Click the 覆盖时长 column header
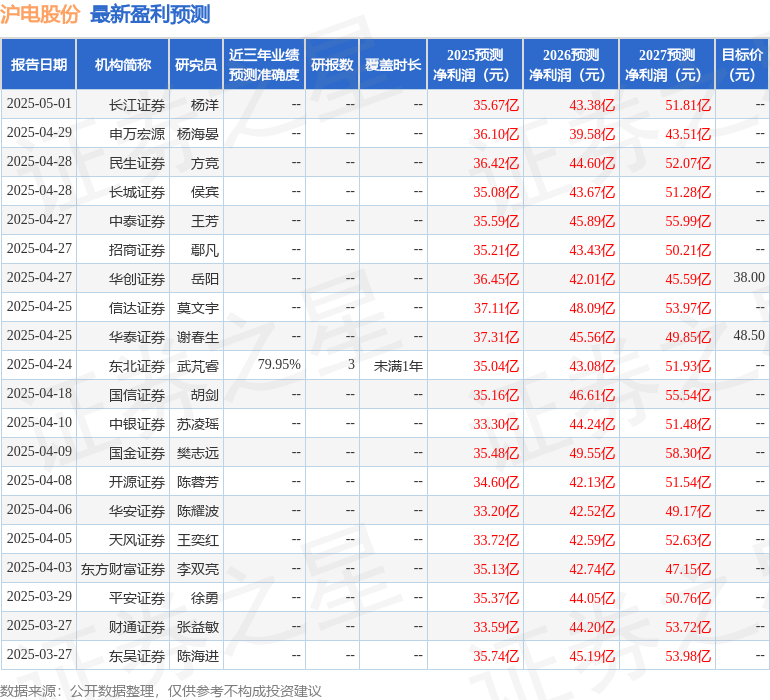 pyautogui.click(x=393, y=65)
